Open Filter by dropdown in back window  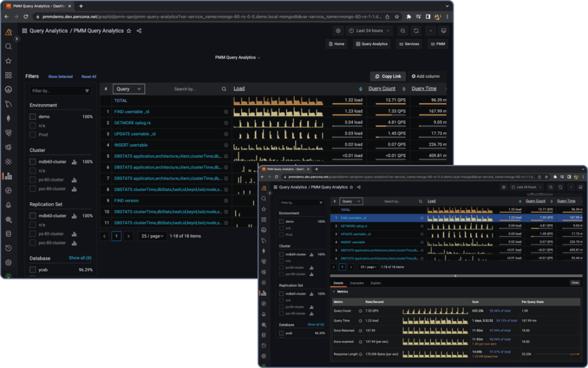[60, 91]
